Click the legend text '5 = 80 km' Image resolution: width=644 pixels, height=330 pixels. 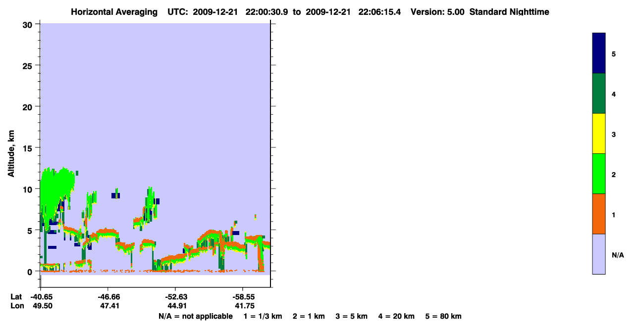coord(443,316)
